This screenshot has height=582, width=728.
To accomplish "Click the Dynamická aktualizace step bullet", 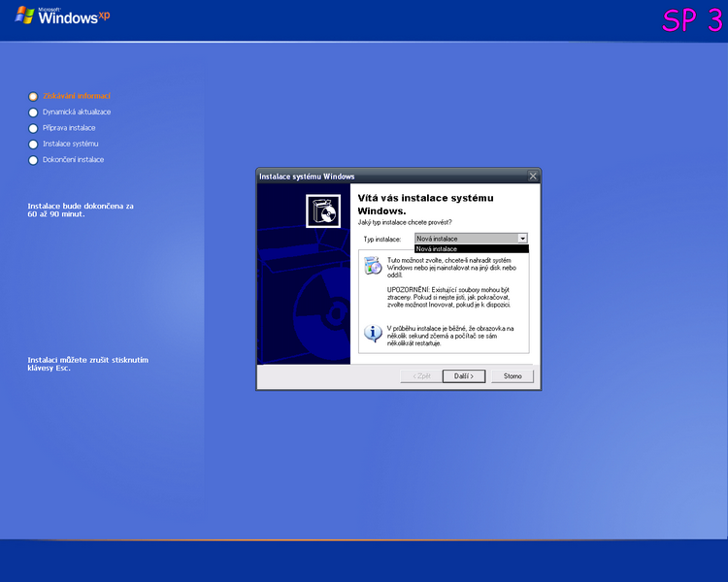I will 33,113.
